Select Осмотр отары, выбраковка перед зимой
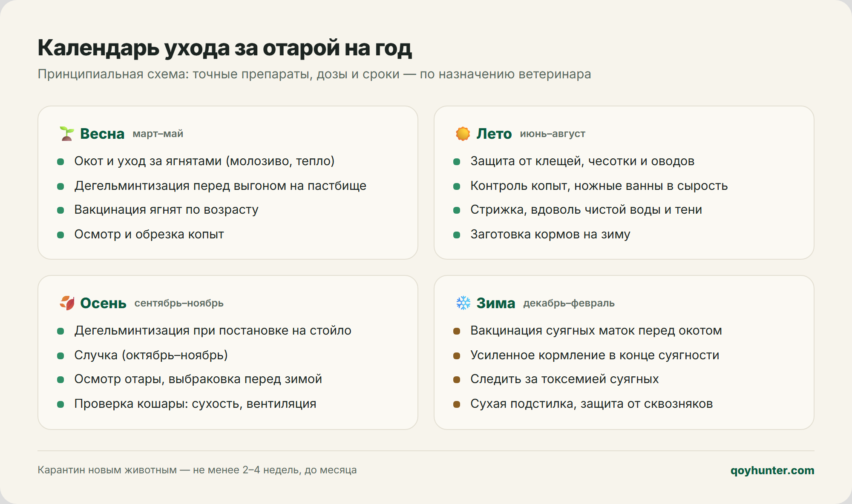Screen dimensions: 852x504 click(x=198, y=379)
